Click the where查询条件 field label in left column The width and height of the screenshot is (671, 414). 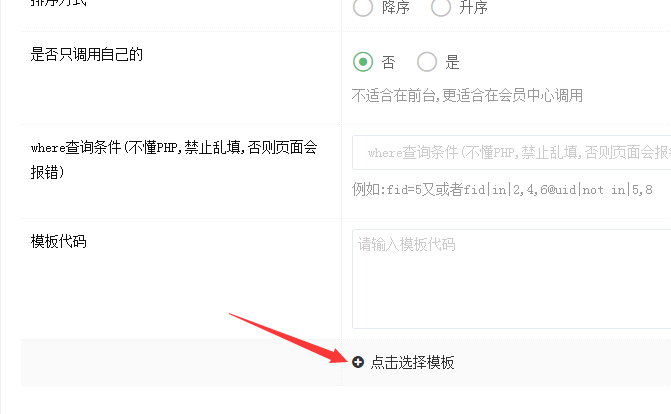click(x=174, y=160)
